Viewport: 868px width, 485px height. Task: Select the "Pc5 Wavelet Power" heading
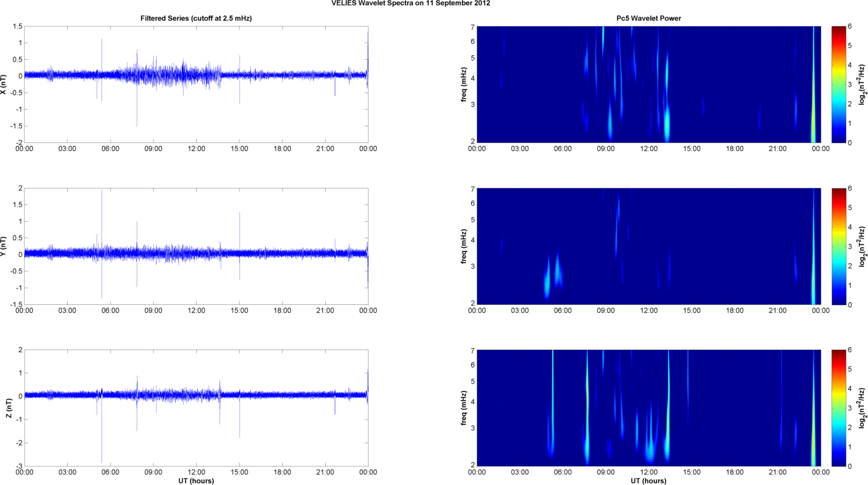point(648,18)
